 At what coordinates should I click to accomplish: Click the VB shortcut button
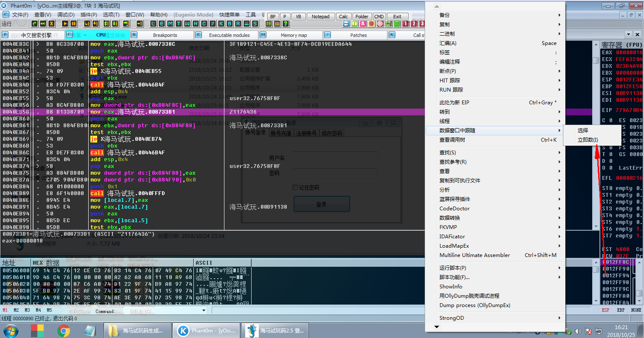pos(298,17)
